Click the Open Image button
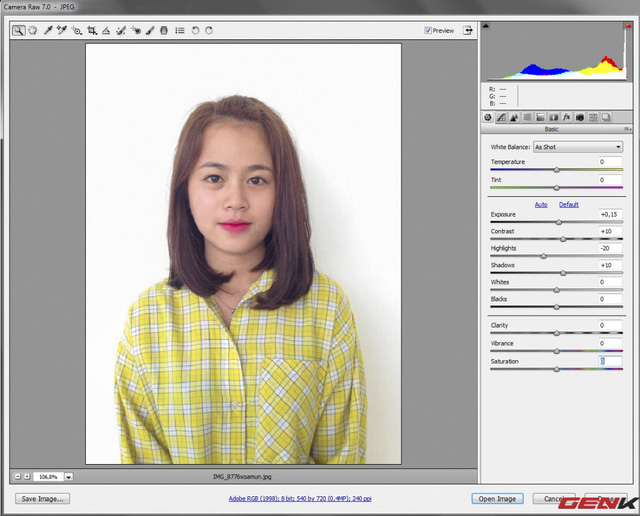 click(497, 499)
